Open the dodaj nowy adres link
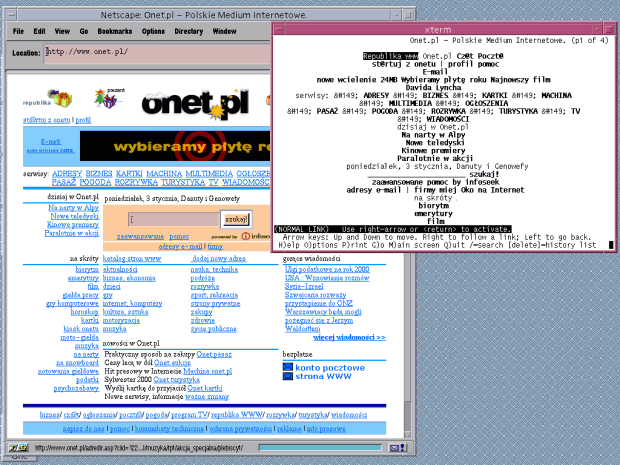620x465 pixels. click(218, 259)
